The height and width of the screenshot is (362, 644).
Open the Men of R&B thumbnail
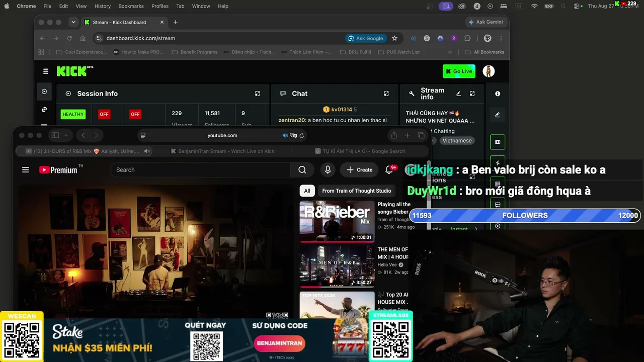(337, 266)
